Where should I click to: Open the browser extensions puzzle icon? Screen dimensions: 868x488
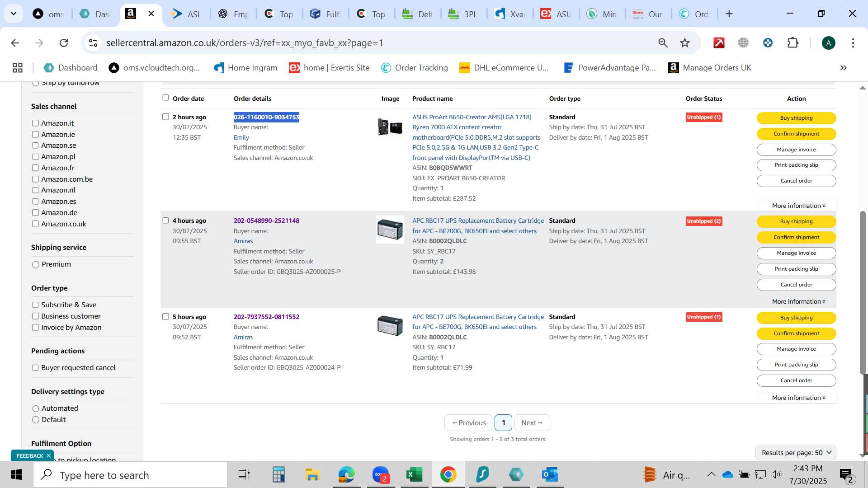tap(793, 43)
